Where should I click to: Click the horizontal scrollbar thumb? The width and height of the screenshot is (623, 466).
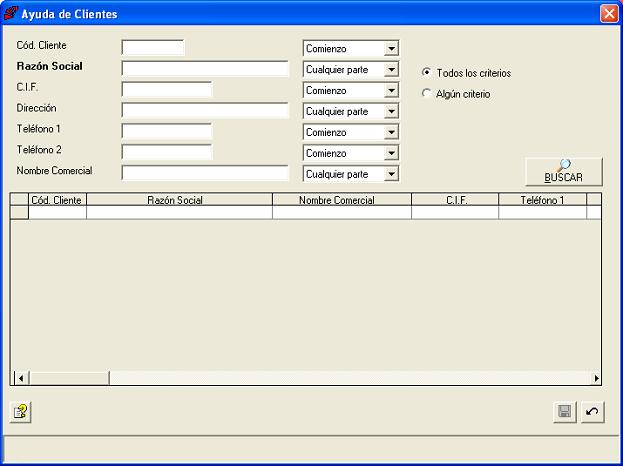point(69,378)
